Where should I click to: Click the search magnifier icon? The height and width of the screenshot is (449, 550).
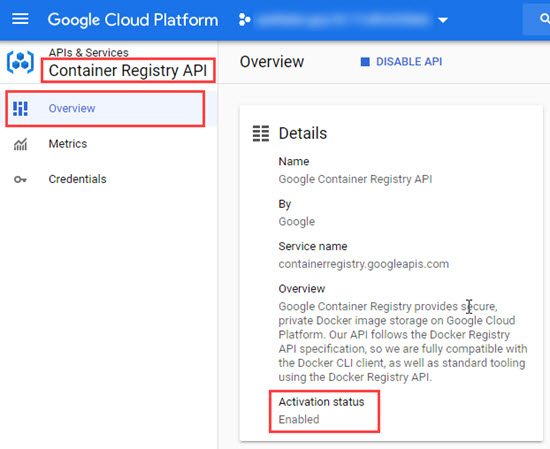[x=544, y=18]
